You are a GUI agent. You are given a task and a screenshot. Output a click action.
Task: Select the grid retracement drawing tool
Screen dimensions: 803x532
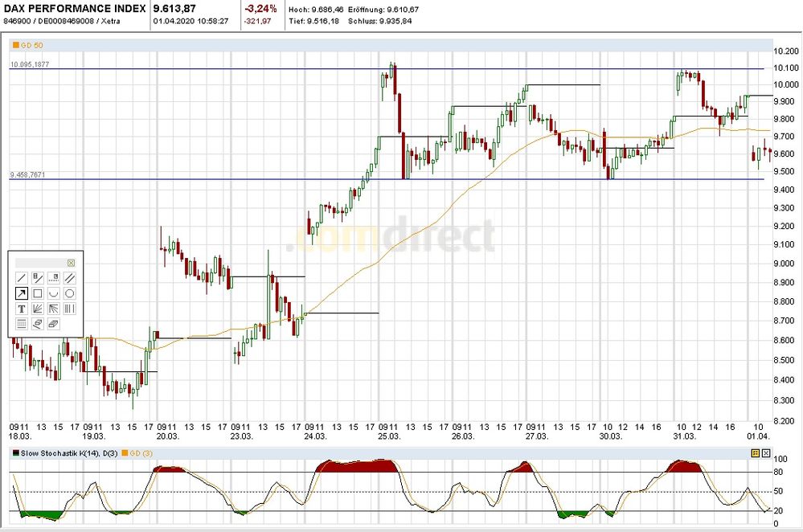tap(22, 323)
